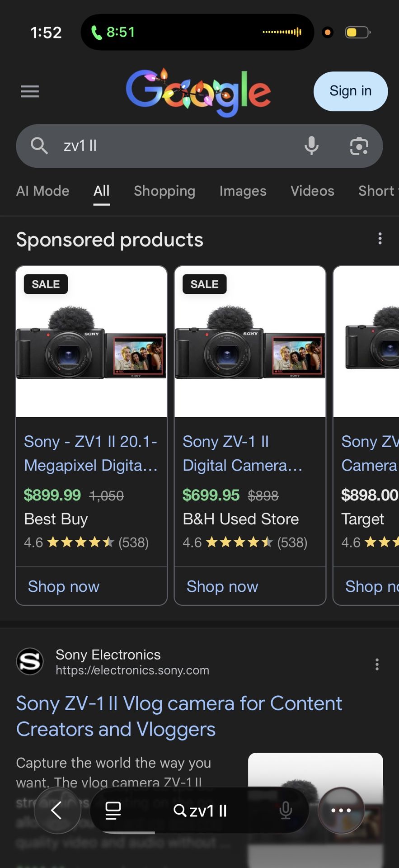This screenshot has height=868, width=399.
Task: Tap Shop now for B&H Used Store
Action: (x=222, y=586)
